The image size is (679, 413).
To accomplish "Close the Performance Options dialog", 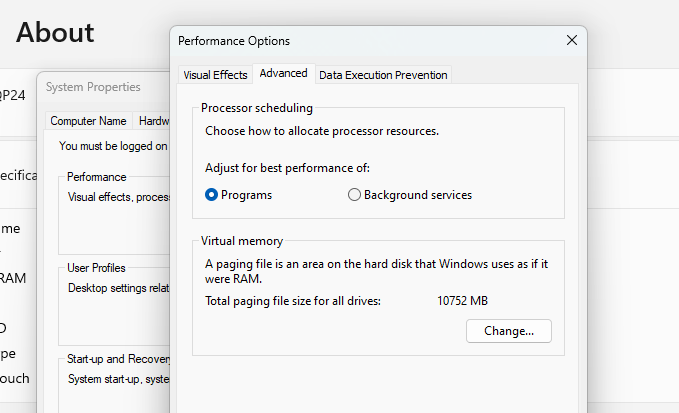I will (572, 41).
